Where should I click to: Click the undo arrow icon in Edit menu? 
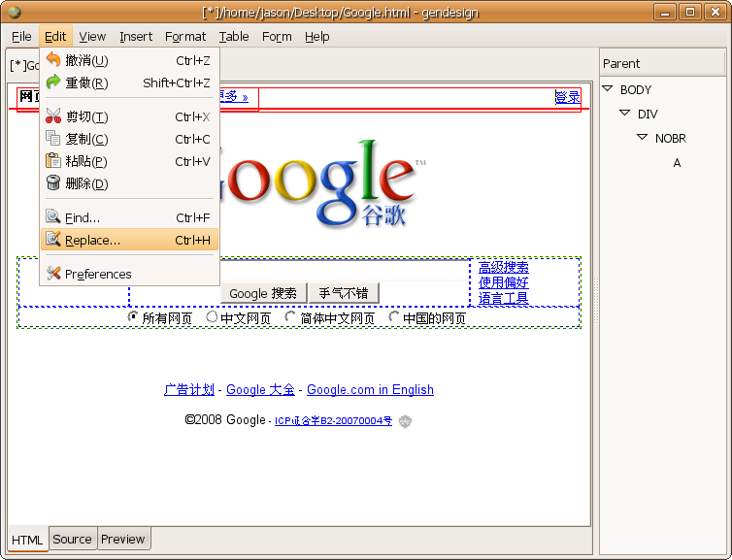point(53,60)
